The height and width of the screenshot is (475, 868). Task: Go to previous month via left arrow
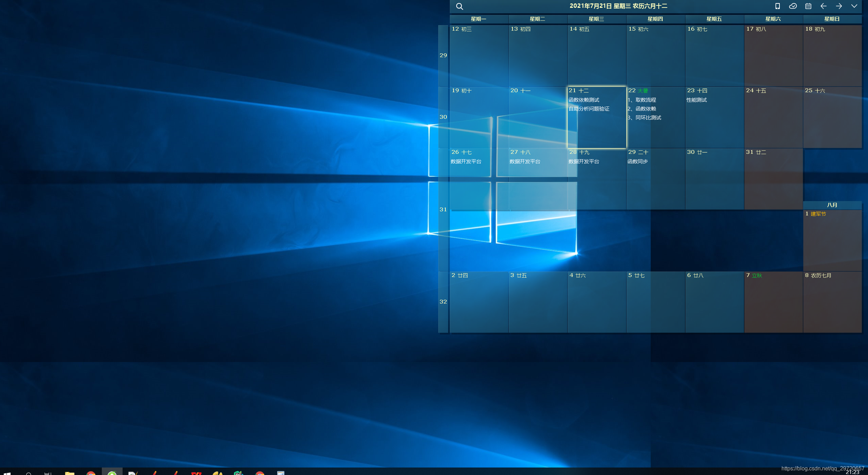(x=823, y=6)
